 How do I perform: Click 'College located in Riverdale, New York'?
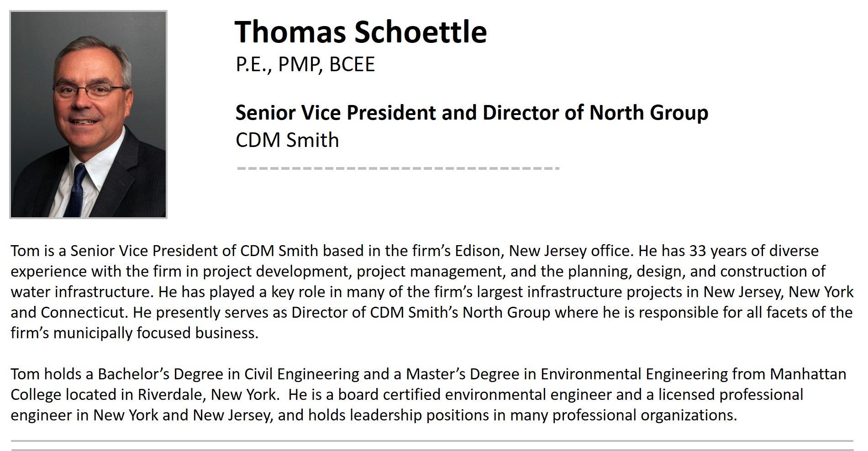click(143, 394)
